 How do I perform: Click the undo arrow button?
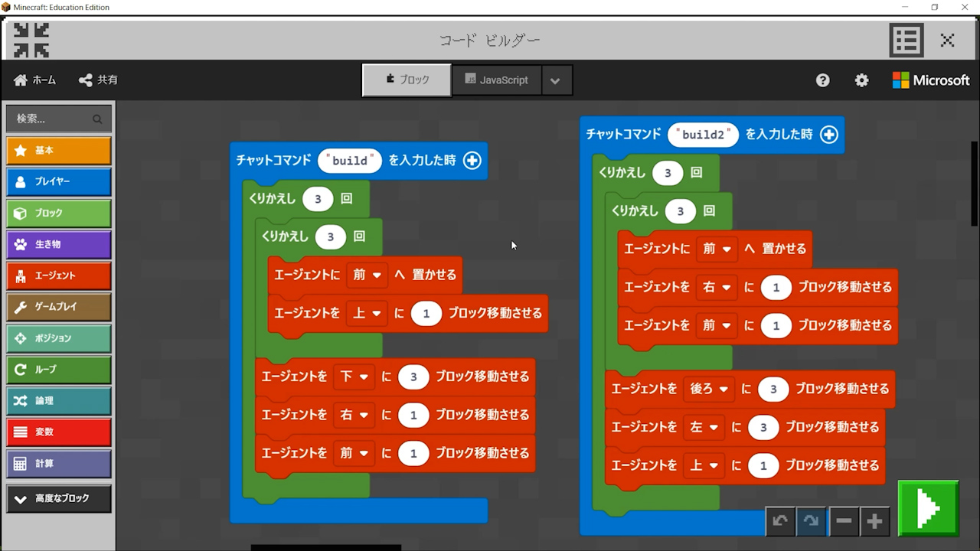(780, 521)
